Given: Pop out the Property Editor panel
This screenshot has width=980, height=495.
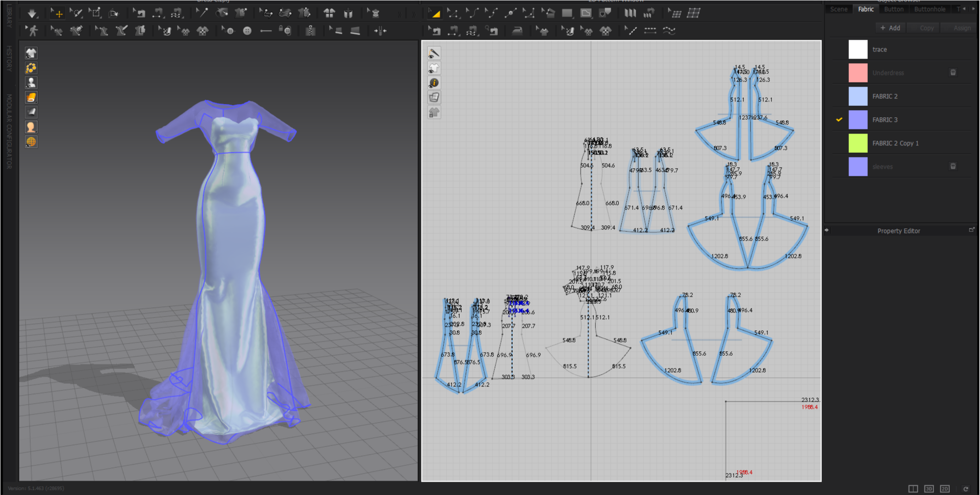Looking at the screenshot, I should [x=971, y=230].
